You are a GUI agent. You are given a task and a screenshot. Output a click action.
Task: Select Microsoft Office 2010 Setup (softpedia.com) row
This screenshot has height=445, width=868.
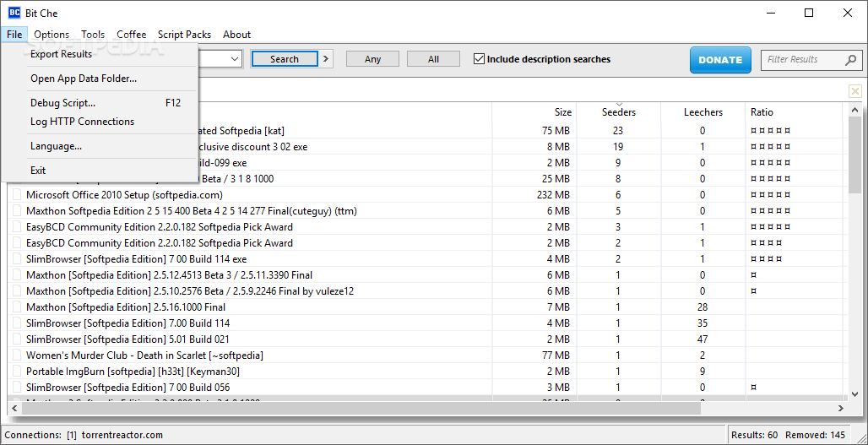tap(426, 195)
